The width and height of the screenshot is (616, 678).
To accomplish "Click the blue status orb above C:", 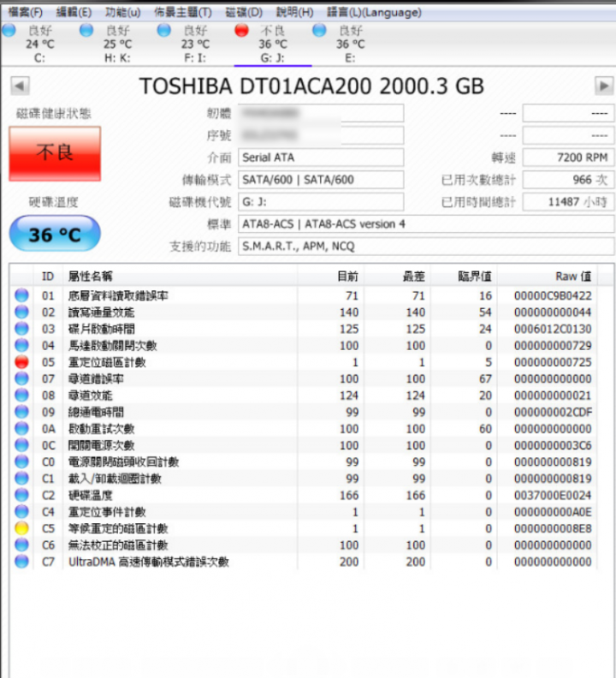I will tap(9, 30).
